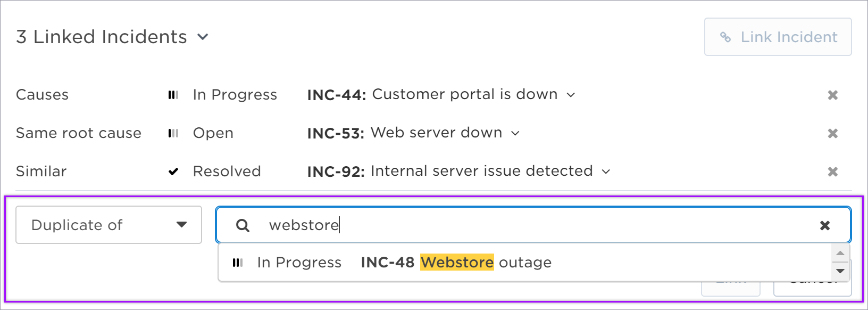Viewport: 868px width, 310px height.
Task: Expand INC-92 Internal server issue details
Action: pos(606,172)
